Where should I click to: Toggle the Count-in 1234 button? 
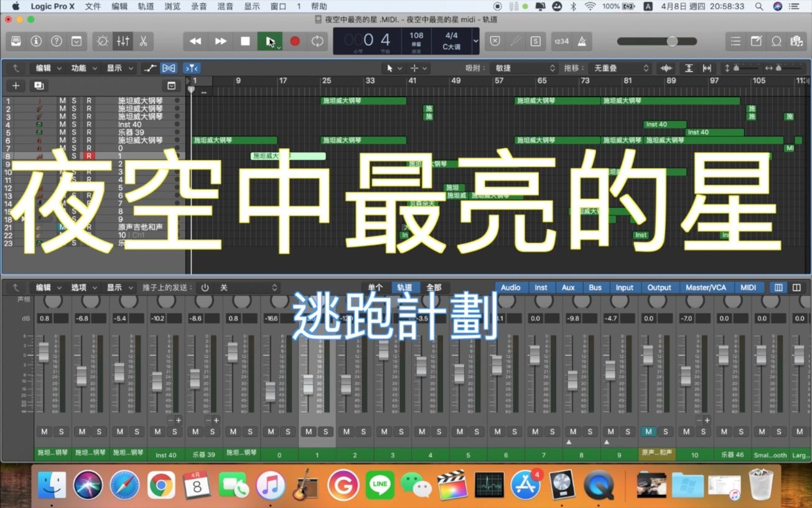point(562,41)
